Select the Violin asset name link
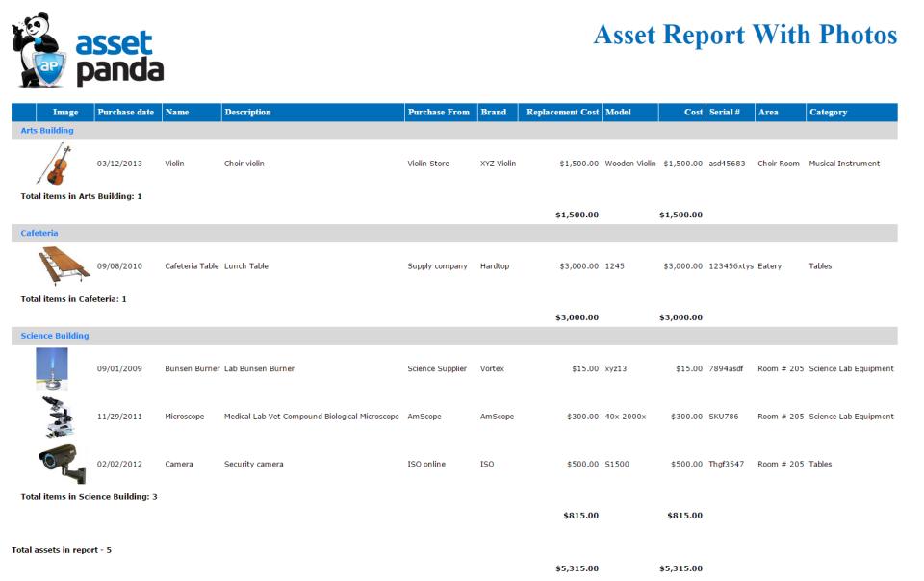Screen dimensions: 924x581 [x=173, y=164]
